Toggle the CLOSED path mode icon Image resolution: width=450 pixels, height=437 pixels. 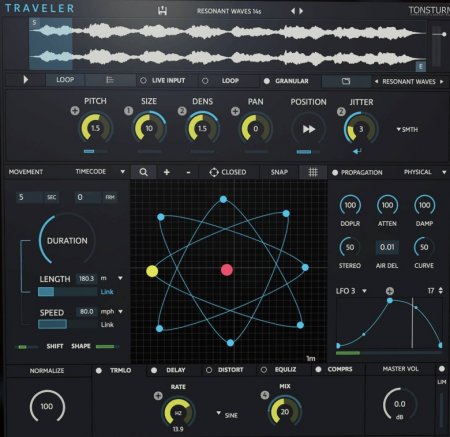point(214,172)
